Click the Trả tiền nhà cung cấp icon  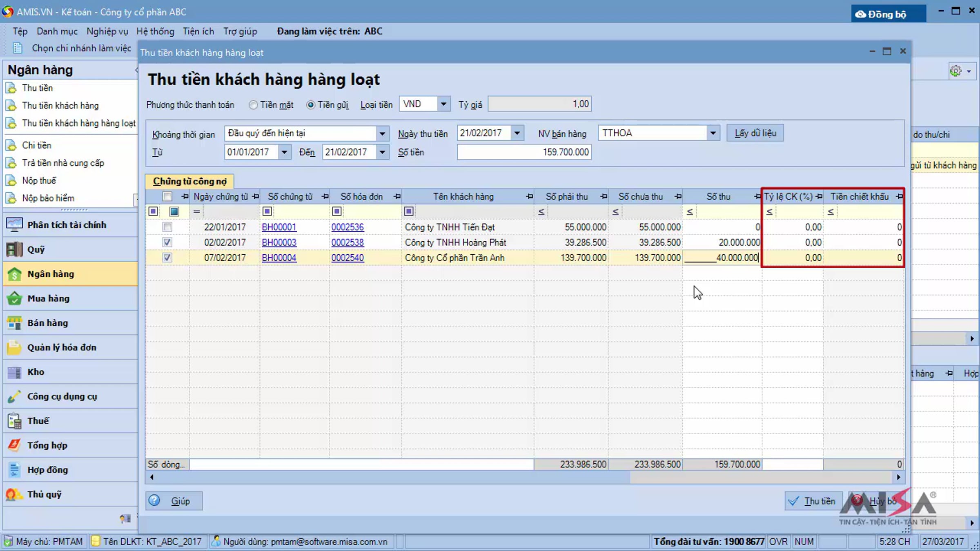pos(11,163)
